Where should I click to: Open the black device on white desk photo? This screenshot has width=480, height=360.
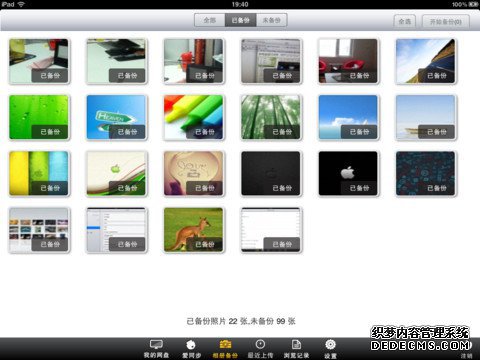click(116, 61)
